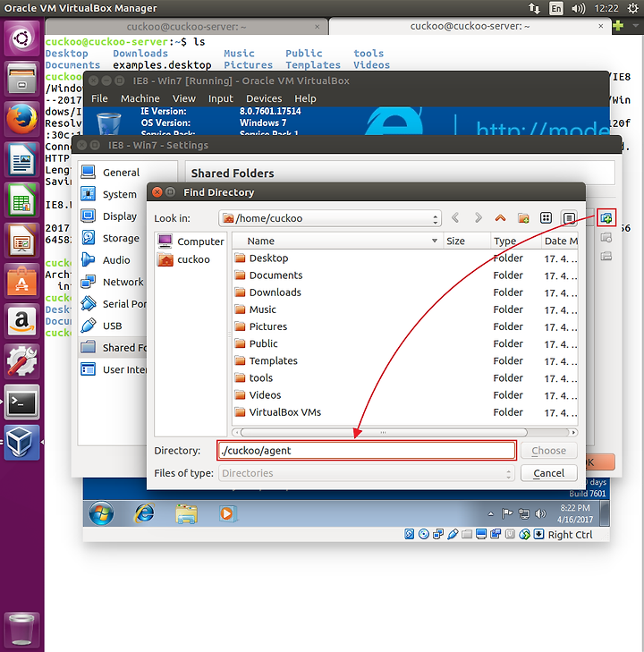Open LibreOffice Impress from the launcher

click(21, 241)
